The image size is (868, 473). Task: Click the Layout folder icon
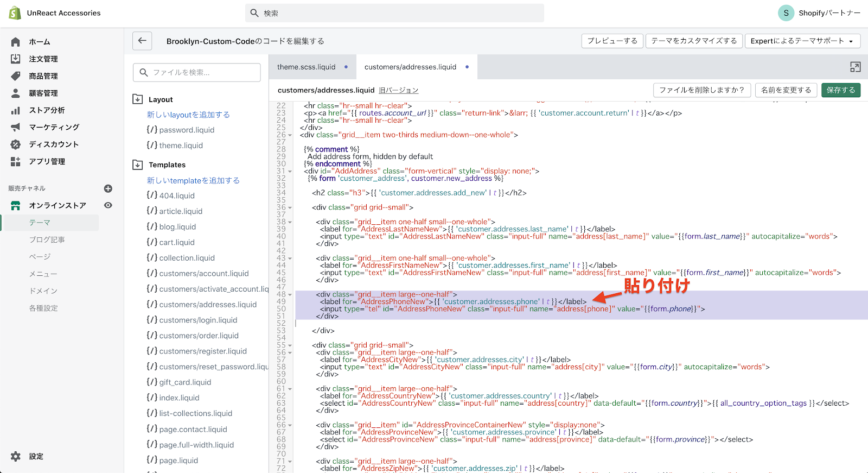(x=138, y=99)
